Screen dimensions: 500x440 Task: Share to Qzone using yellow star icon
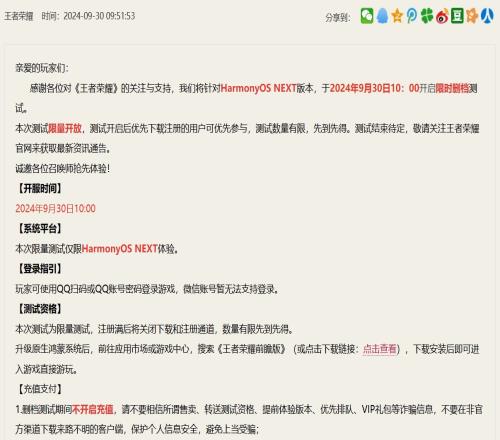pyautogui.click(x=397, y=16)
